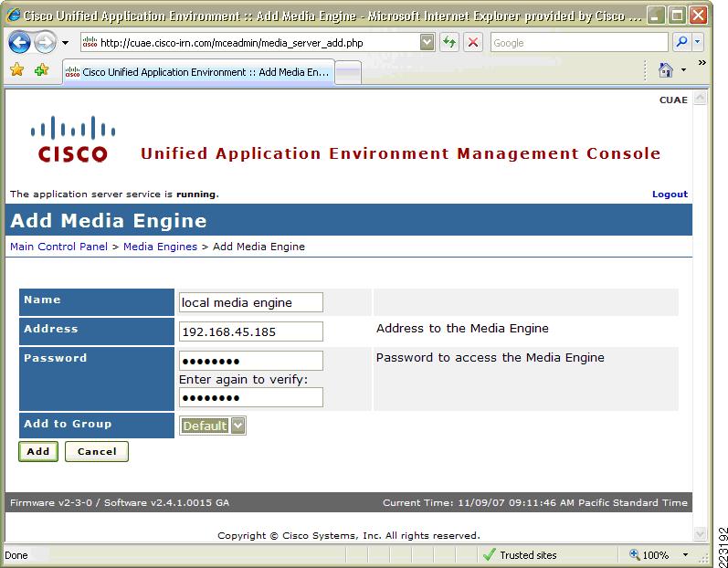Screen dimensions: 728x568
Task: Click the Home page icon
Action: (666, 70)
